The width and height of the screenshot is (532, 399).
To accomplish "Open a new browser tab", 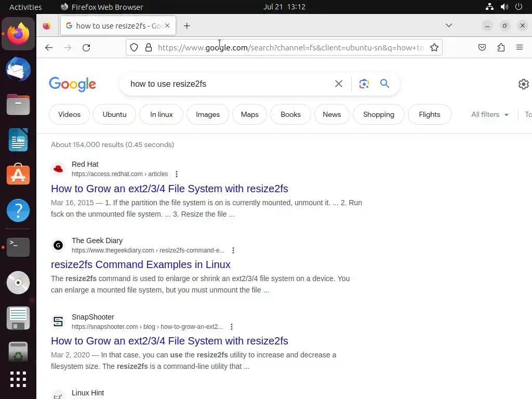I will (x=187, y=26).
